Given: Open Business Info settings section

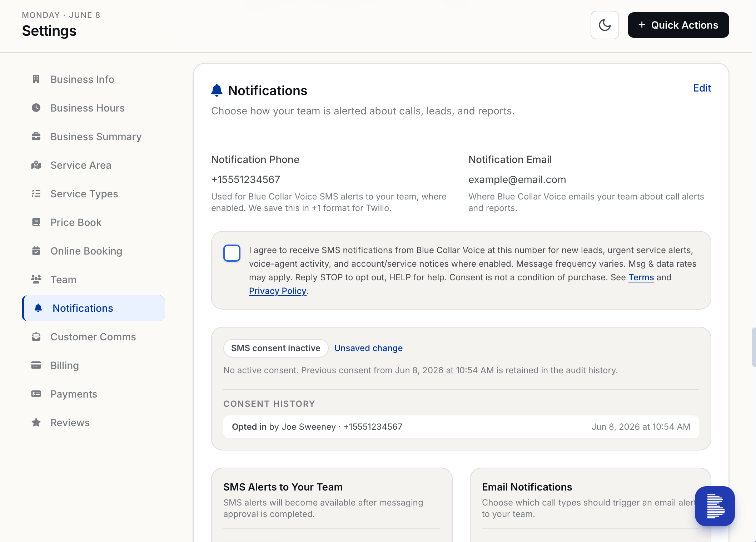Looking at the screenshot, I should (93, 79).
